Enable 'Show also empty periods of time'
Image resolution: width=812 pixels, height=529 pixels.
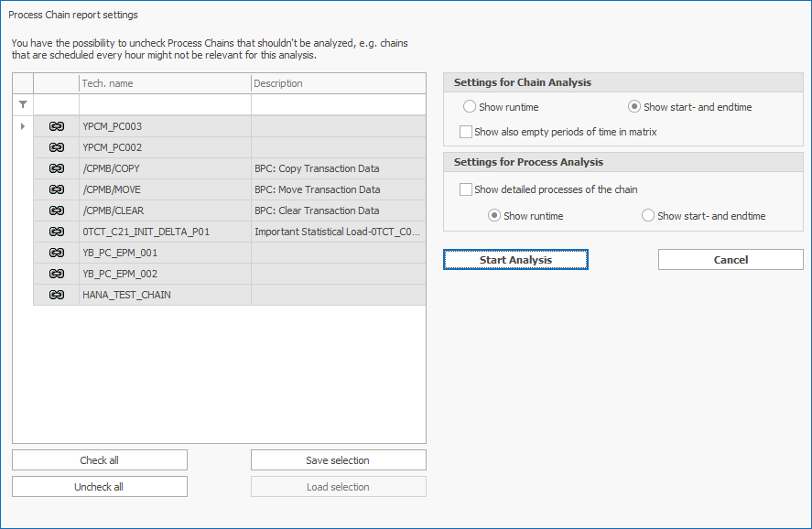tap(467, 132)
